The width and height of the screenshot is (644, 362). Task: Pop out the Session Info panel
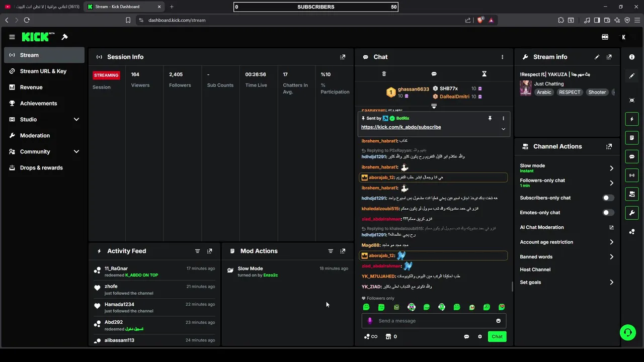click(343, 57)
